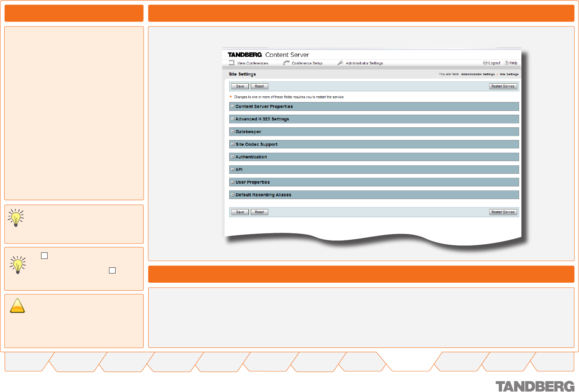Open Help via the question mark icon
Viewport: 579px width, 392px height.
pyautogui.click(x=506, y=63)
